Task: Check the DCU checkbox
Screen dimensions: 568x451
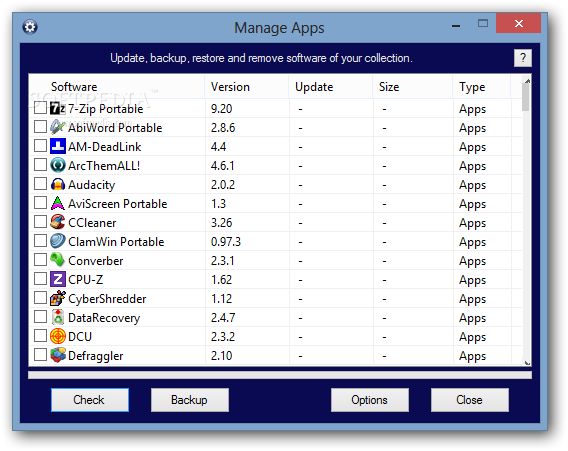Action: (40, 335)
